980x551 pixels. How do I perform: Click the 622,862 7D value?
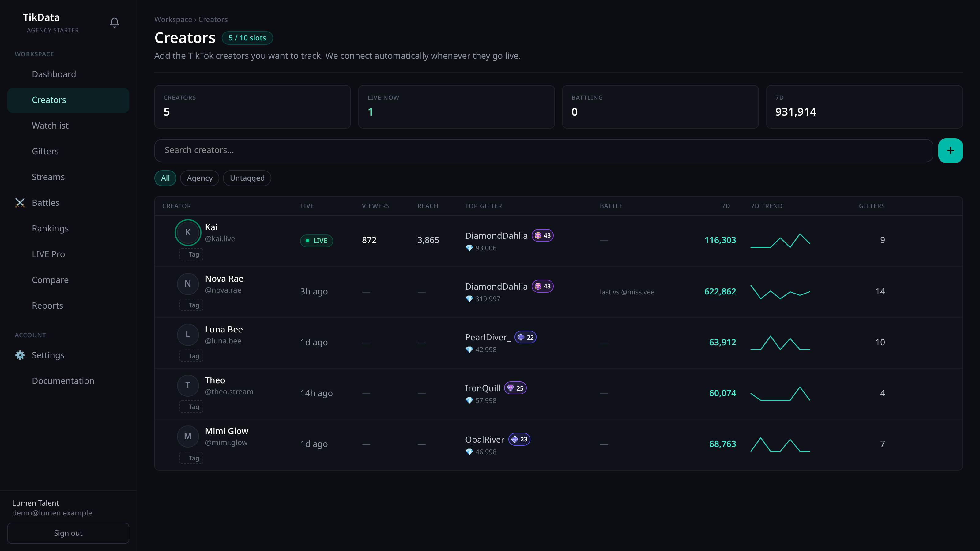(x=720, y=292)
